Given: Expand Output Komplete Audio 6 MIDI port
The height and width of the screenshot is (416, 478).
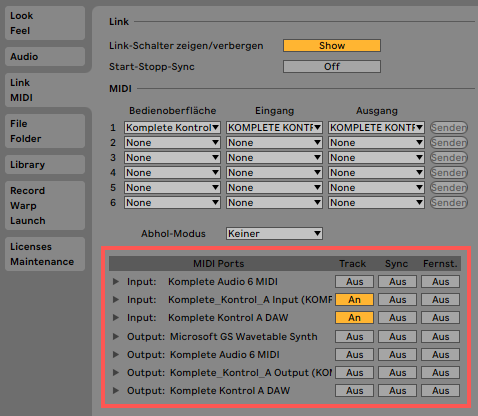Looking at the screenshot, I should pos(116,355).
